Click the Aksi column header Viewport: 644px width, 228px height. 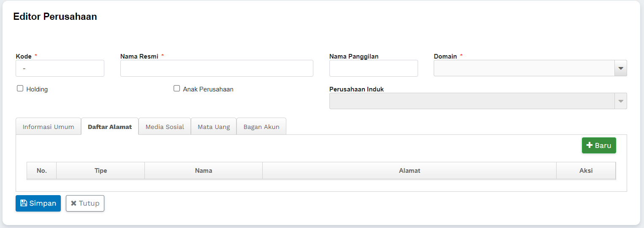point(586,171)
